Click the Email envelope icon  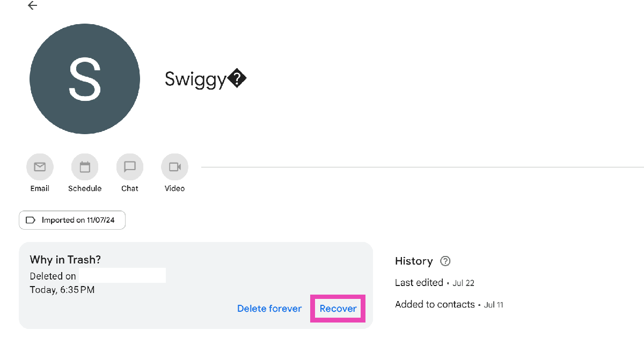tap(40, 167)
